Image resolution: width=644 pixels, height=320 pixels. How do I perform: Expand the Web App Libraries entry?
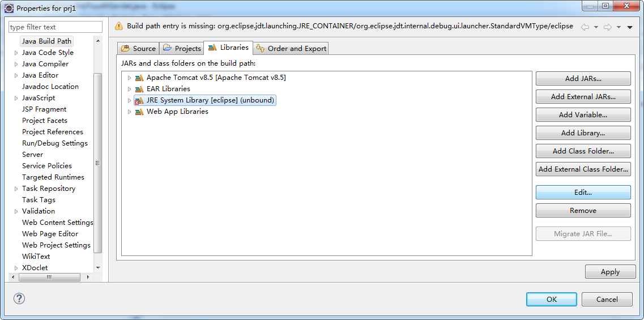pos(129,112)
